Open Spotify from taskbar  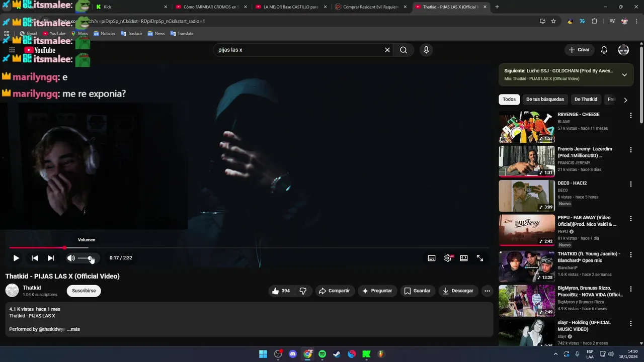pyautogui.click(x=323, y=354)
